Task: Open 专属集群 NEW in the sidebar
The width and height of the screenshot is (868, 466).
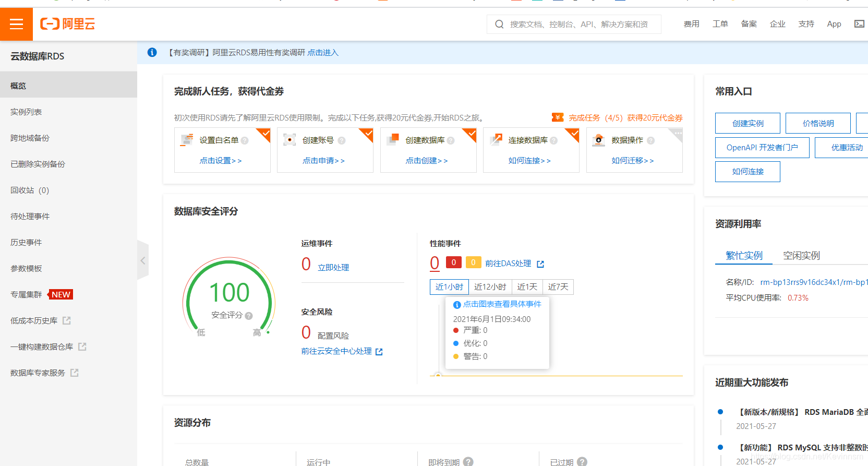Action: [68, 294]
